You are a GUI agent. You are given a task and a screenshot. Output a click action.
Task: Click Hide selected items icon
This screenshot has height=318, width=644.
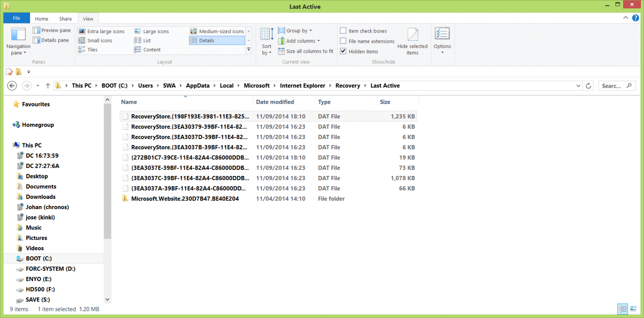point(412,35)
